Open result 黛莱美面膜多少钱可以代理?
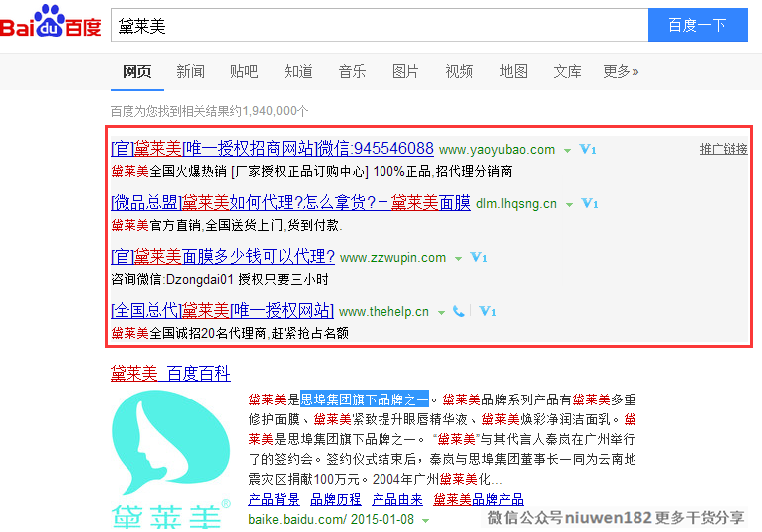This screenshot has height=532, width=762. tap(222, 256)
